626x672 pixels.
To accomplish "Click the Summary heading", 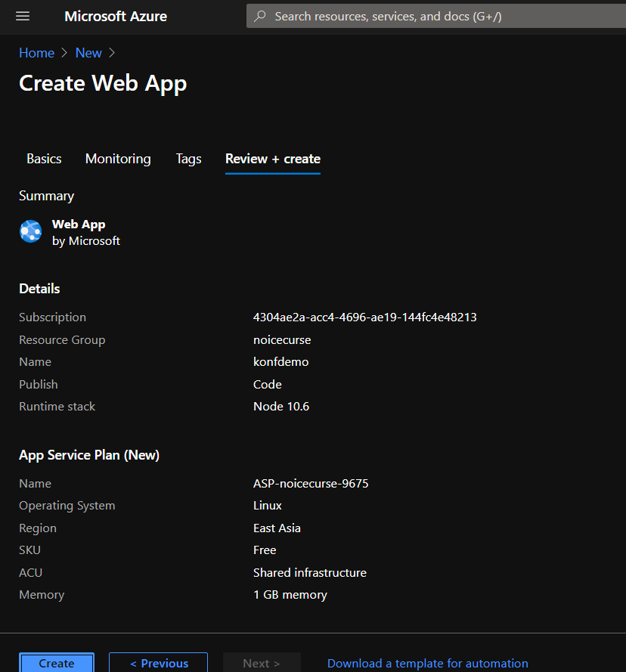I will [47, 196].
